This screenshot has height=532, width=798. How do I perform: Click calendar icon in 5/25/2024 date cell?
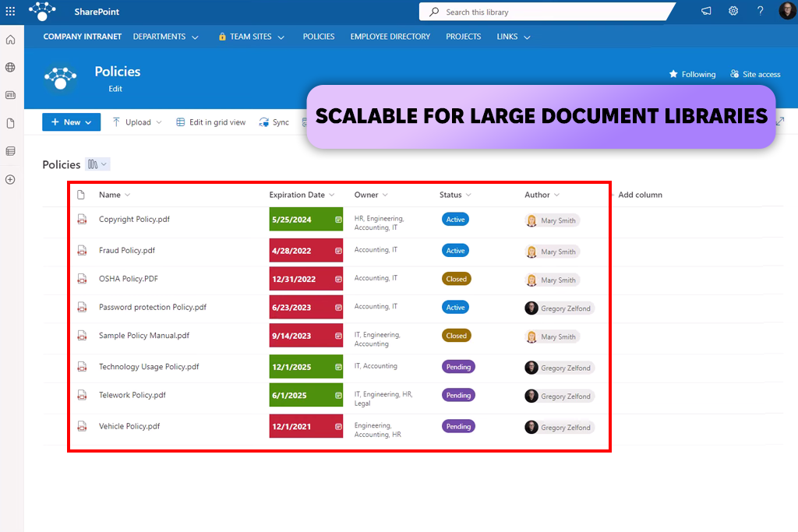pos(338,220)
